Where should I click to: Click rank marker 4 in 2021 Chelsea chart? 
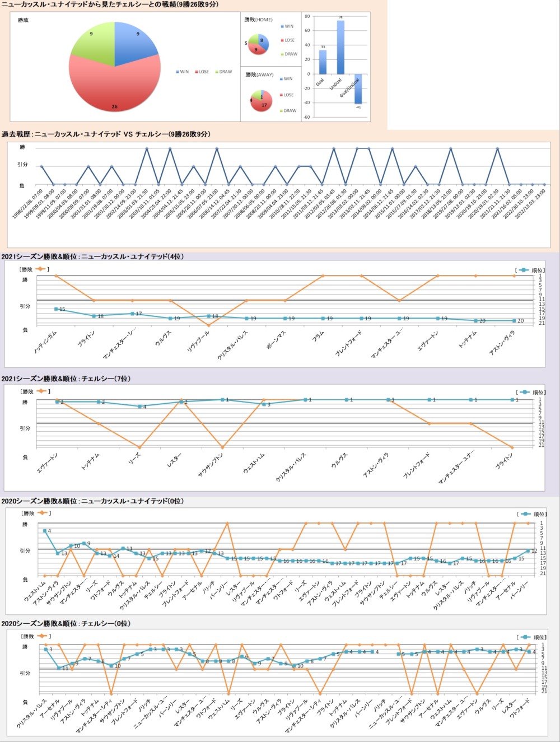coord(139,406)
